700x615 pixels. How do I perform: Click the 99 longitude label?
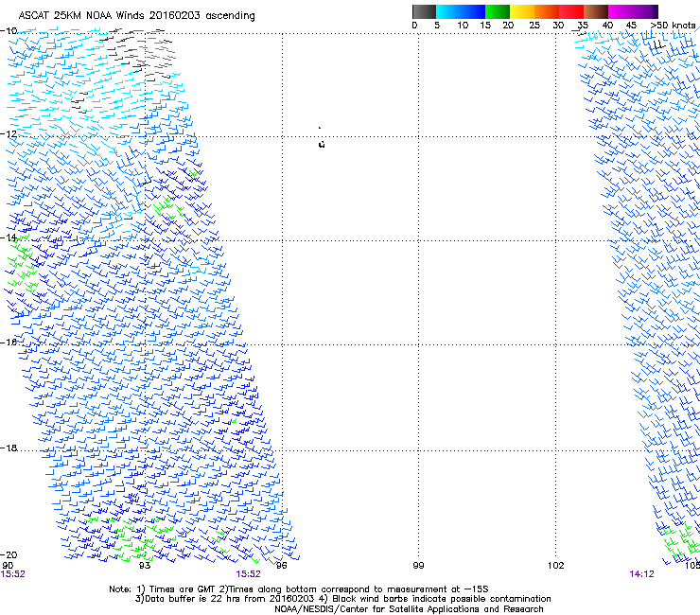click(x=418, y=566)
